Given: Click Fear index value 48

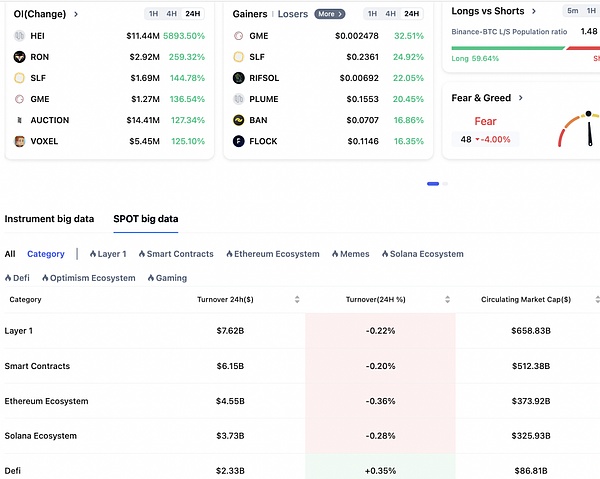Looking at the screenshot, I should pos(466,139).
